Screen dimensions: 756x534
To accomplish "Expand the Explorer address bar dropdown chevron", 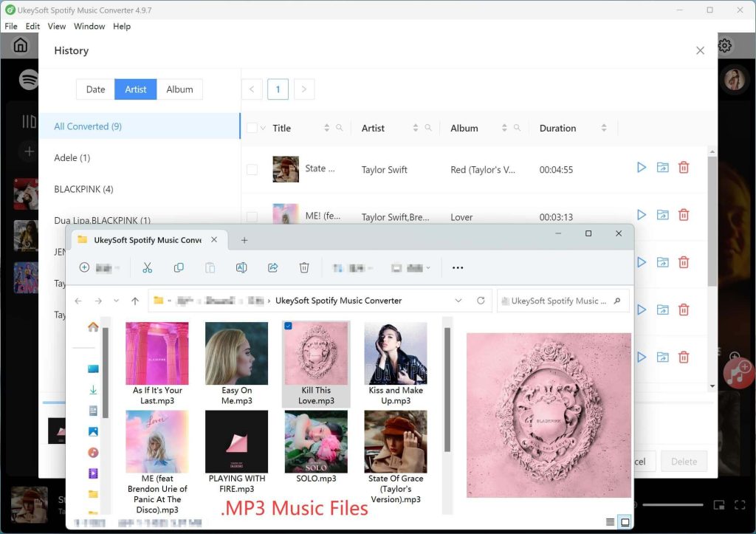I will (458, 301).
